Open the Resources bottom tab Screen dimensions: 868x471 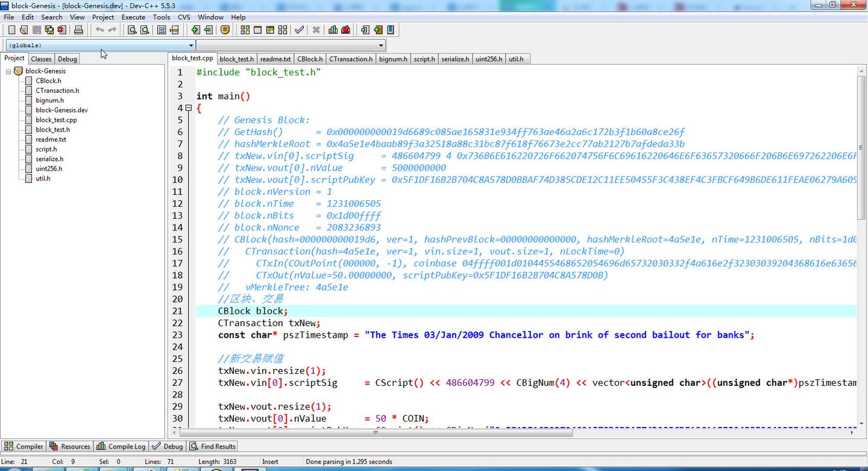(69, 446)
